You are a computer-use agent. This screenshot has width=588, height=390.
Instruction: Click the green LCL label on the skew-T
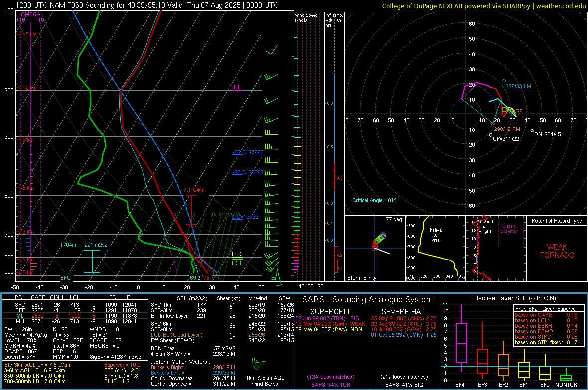coord(237,263)
